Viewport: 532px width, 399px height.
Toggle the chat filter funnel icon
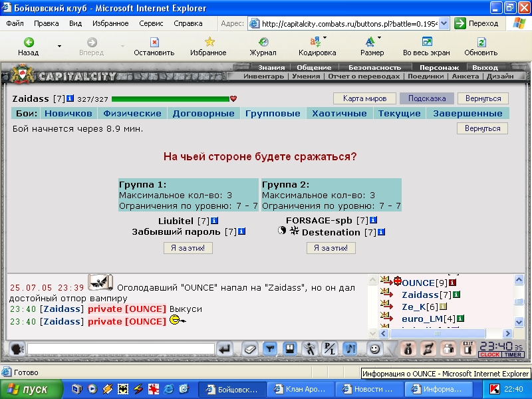click(270, 348)
